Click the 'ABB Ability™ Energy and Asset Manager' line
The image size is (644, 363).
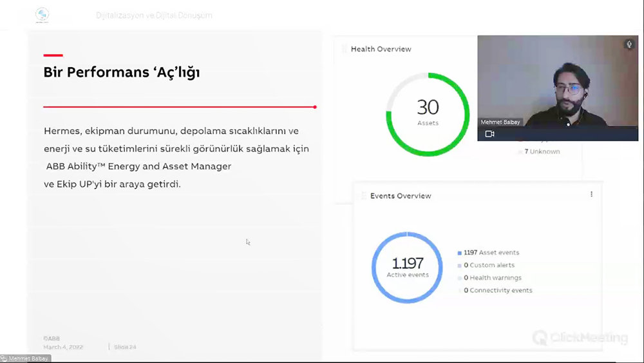(138, 166)
